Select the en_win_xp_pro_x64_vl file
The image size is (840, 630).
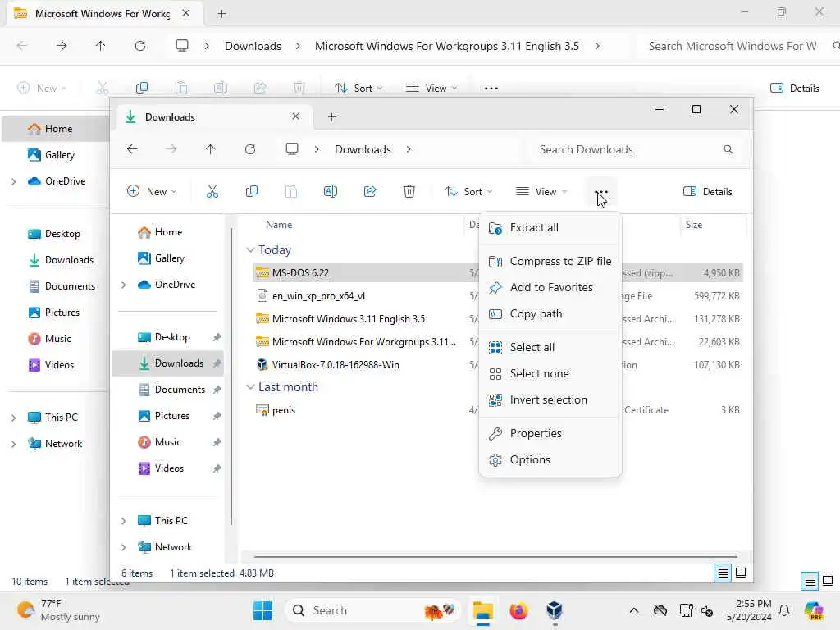[318, 295]
